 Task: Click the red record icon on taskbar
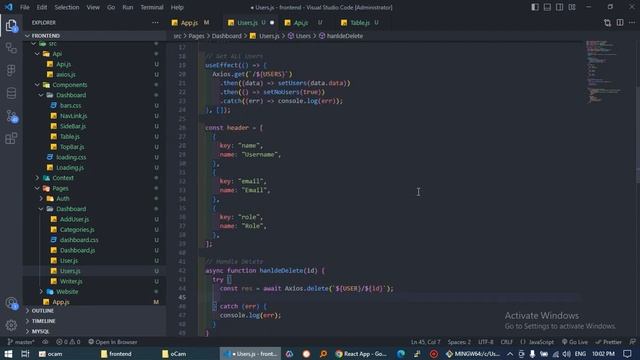(x=433, y=354)
